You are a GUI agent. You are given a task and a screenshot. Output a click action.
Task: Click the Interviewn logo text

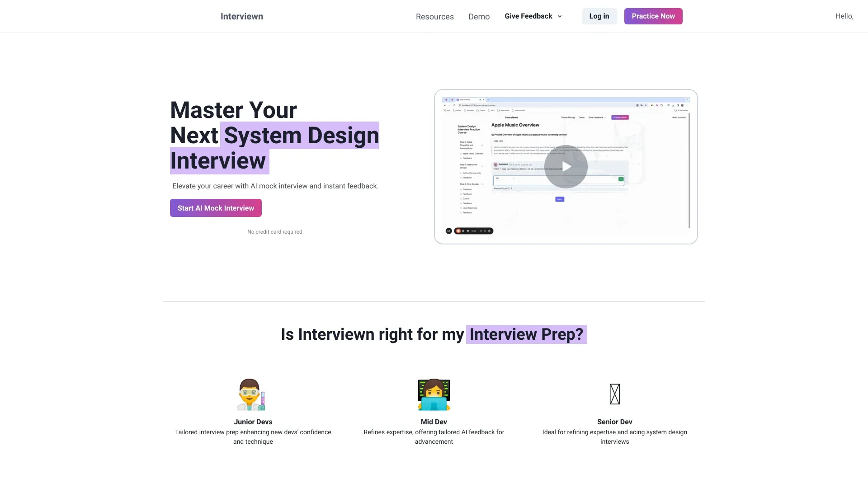(242, 16)
